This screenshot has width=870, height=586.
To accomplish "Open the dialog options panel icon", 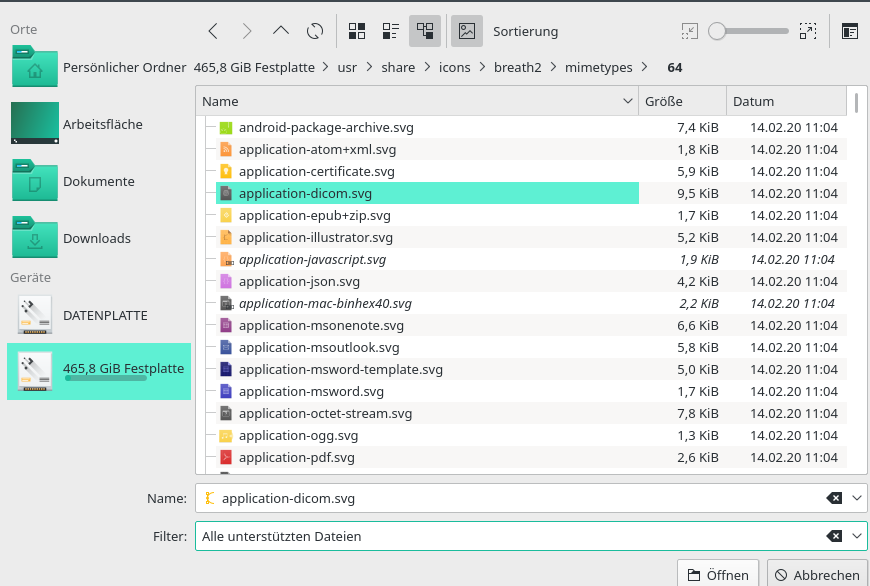I will click(x=849, y=31).
